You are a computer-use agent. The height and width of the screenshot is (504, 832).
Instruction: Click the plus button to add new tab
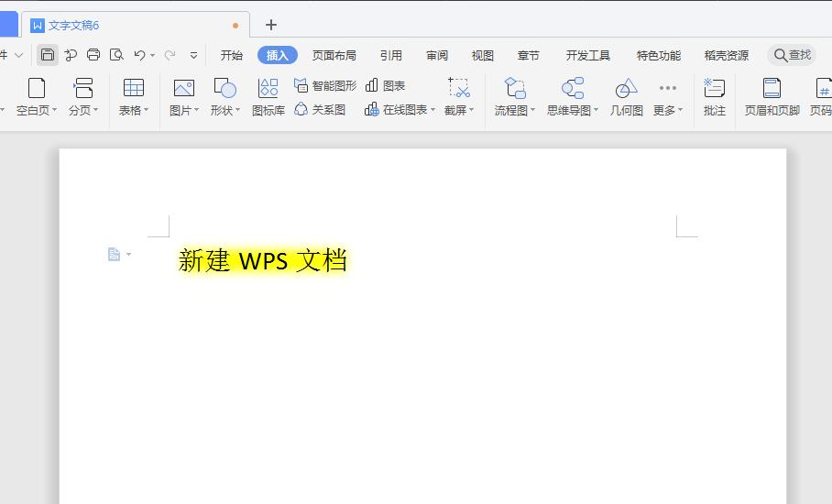pos(271,25)
